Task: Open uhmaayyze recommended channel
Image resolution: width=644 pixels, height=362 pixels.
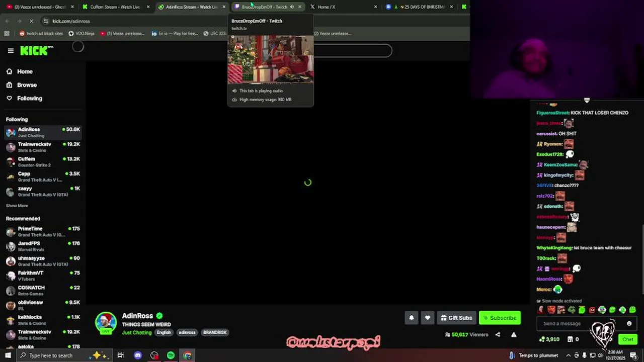Action: 43,261
